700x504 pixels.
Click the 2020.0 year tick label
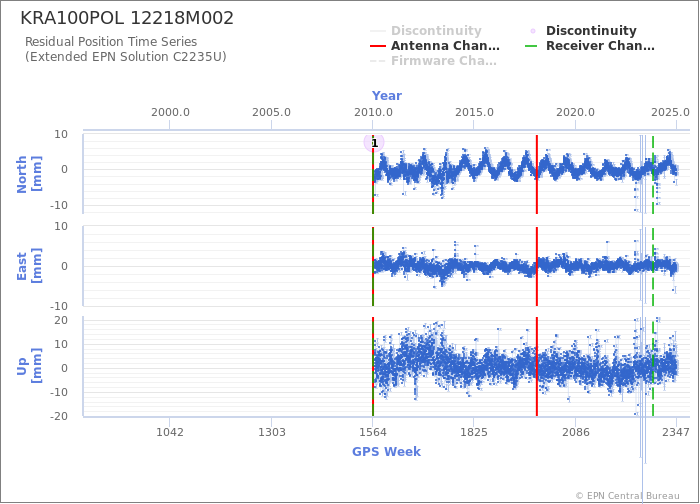575,112
